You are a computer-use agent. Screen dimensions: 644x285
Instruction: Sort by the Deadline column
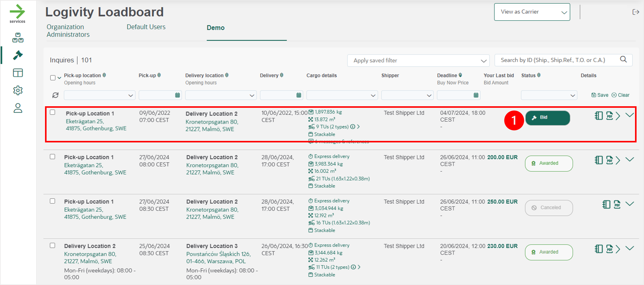(x=460, y=75)
